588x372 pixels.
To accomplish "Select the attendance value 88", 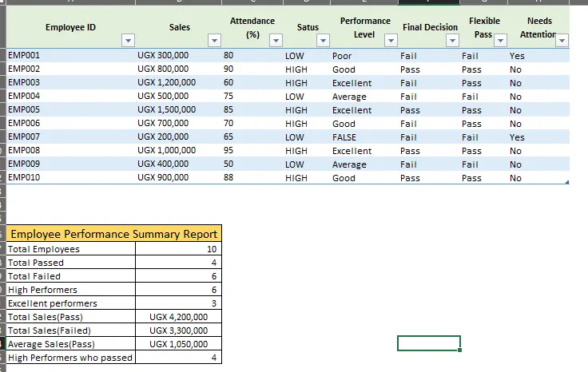I will click(252, 177).
